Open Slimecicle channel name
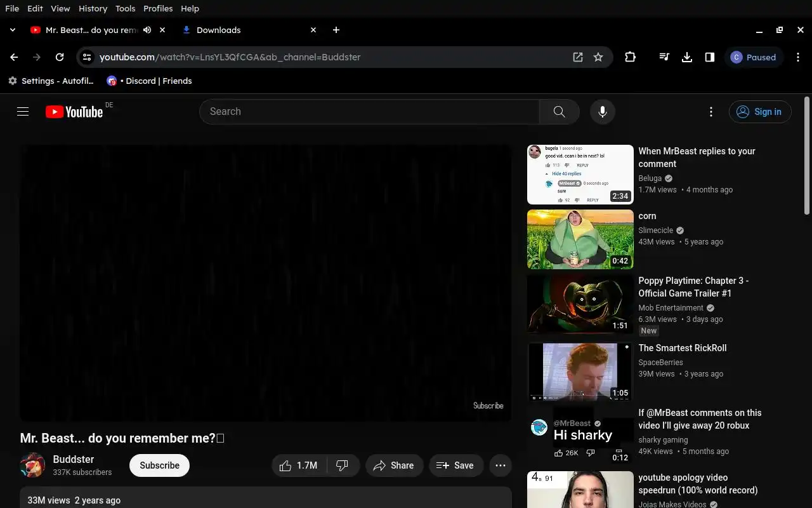Image resolution: width=812 pixels, height=508 pixels. coord(656,231)
